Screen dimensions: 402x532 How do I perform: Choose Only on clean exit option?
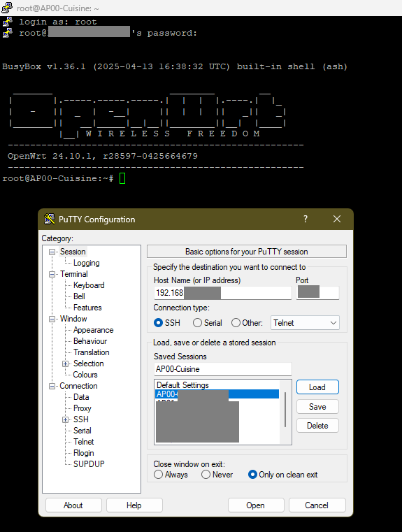[x=252, y=474]
